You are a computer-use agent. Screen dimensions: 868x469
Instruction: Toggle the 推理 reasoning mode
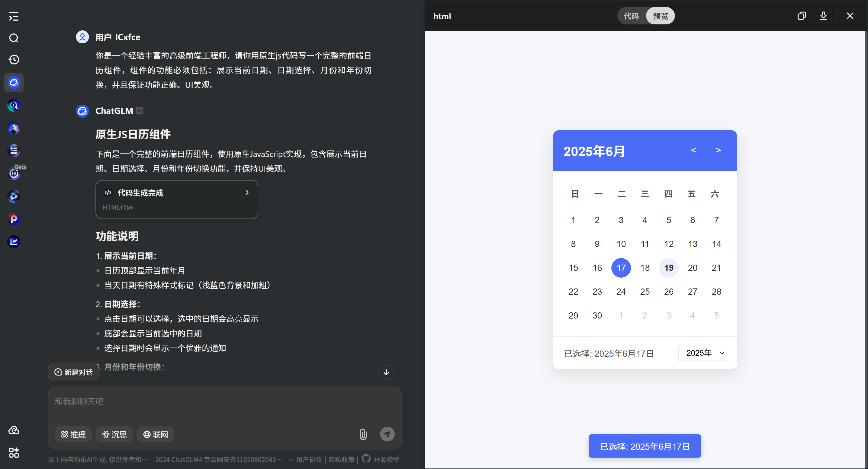74,434
